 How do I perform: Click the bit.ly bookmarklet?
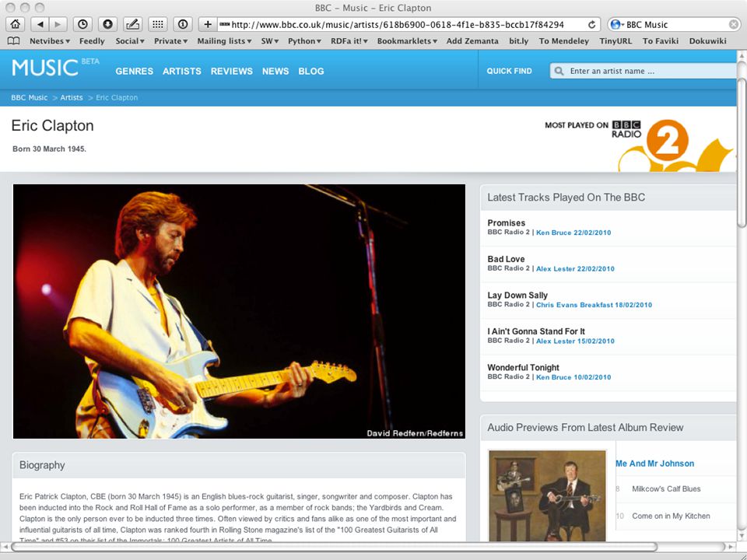(519, 41)
